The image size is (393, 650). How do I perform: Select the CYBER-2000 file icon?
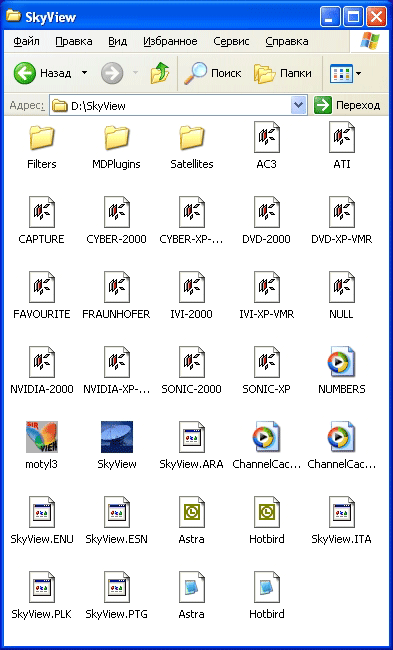click(116, 212)
